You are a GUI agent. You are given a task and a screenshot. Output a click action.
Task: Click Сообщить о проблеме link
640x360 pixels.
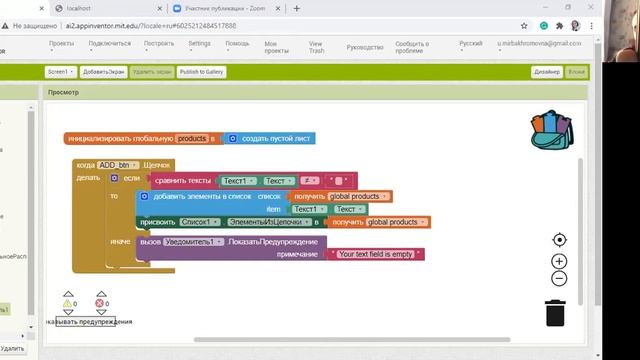[x=412, y=47]
